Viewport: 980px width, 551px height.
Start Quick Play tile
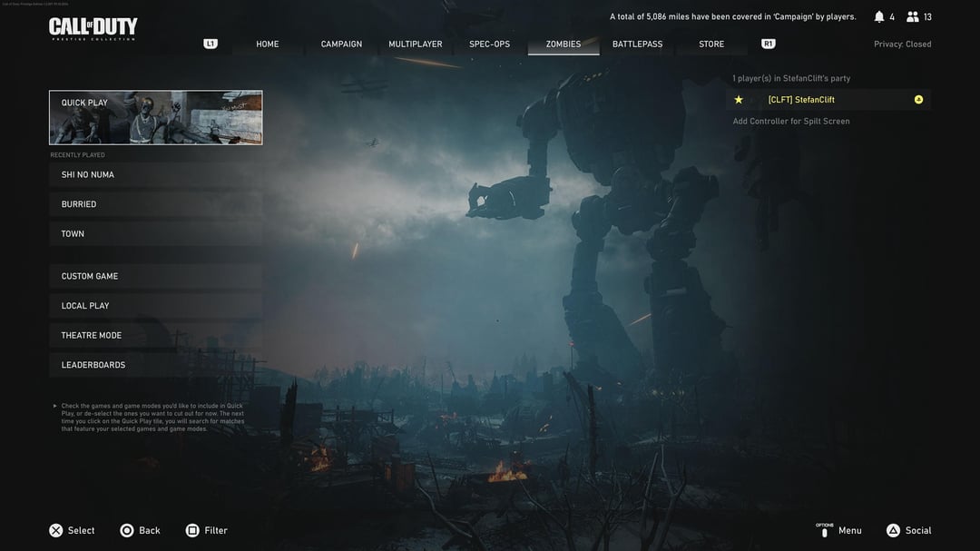156,118
